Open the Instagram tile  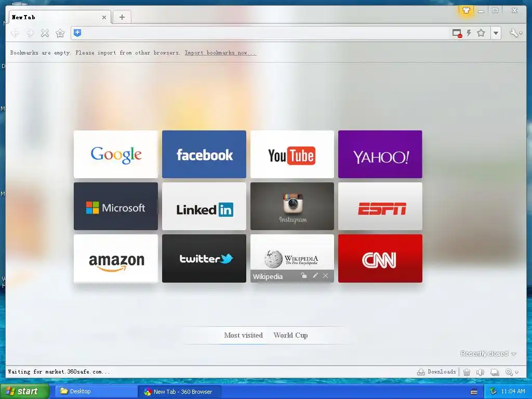pyautogui.click(x=292, y=206)
